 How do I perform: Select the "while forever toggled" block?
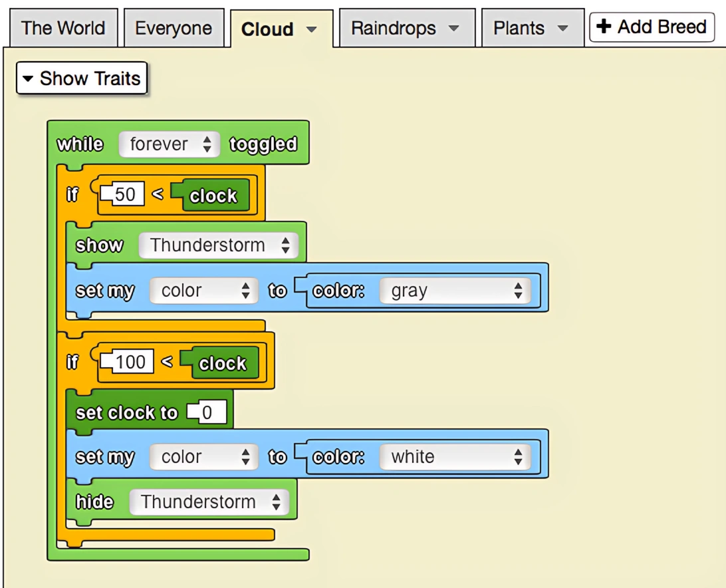[80, 144]
